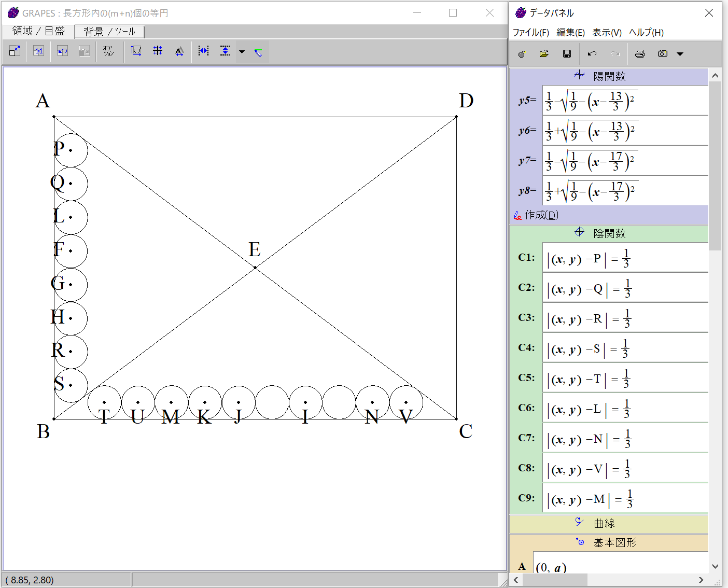Click the y5 function expression field
Screen dimensions: 728x588
(x=625, y=101)
